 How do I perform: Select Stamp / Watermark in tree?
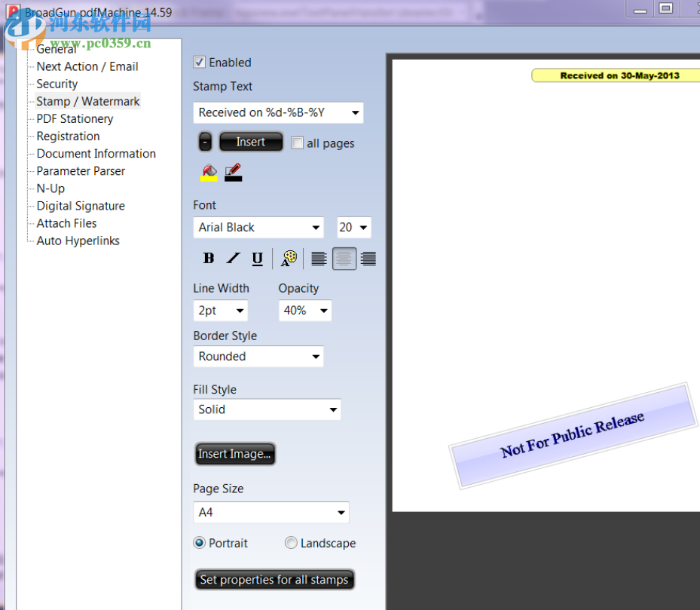pos(88,102)
